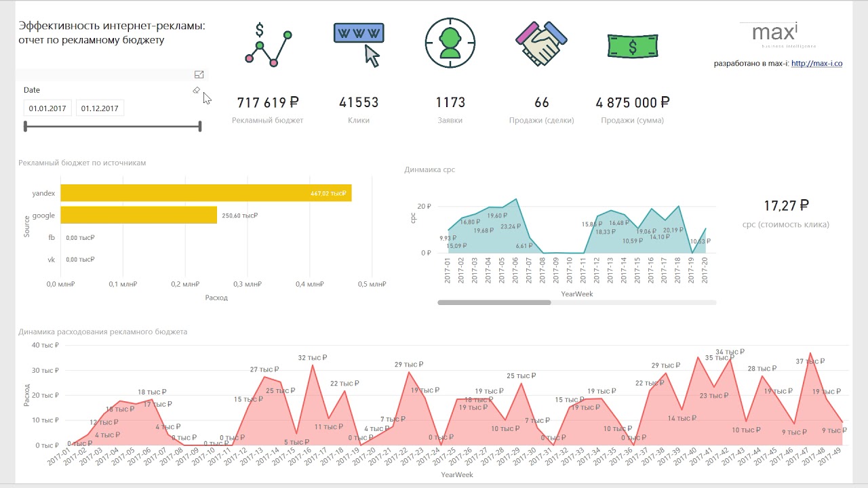This screenshot has width=868, height=488.
Task: Click the focus mode icon above Date slicer
Action: coord(199,75)
